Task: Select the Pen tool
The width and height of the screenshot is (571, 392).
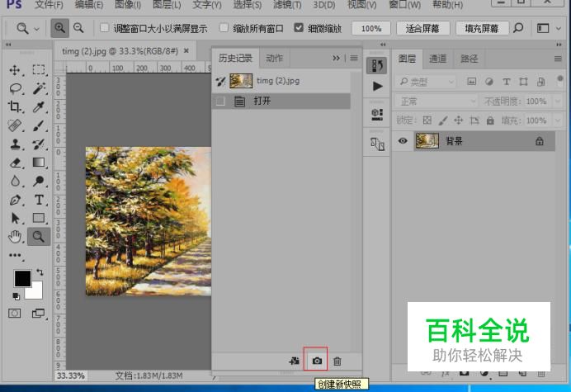Action: [x=15, y=200]
